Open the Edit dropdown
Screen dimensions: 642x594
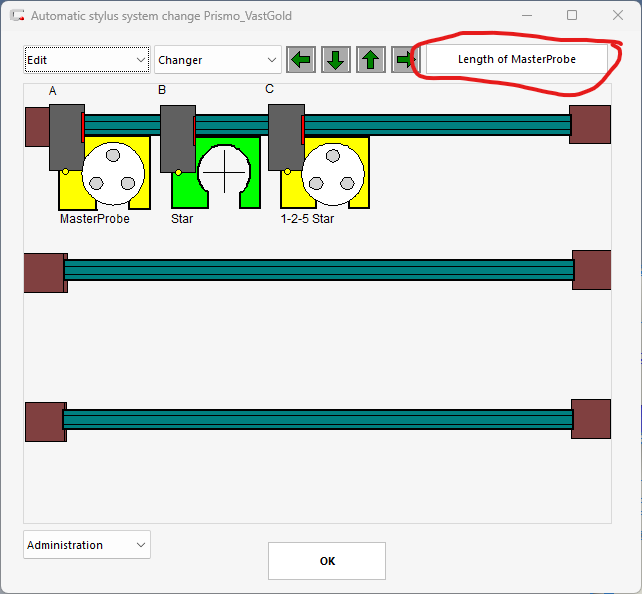pos(87,60)
